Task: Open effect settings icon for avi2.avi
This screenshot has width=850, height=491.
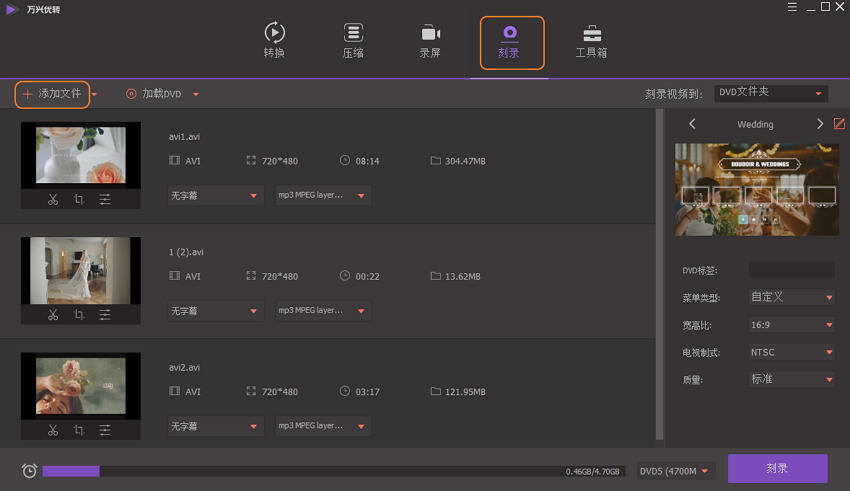Action: pyautogui.click(x=105, y=430)
